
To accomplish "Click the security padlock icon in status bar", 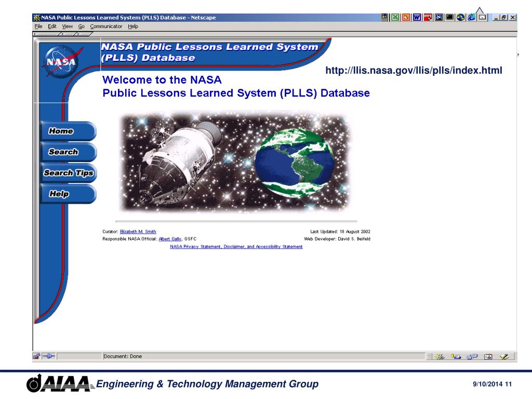I will pos(36,356).
